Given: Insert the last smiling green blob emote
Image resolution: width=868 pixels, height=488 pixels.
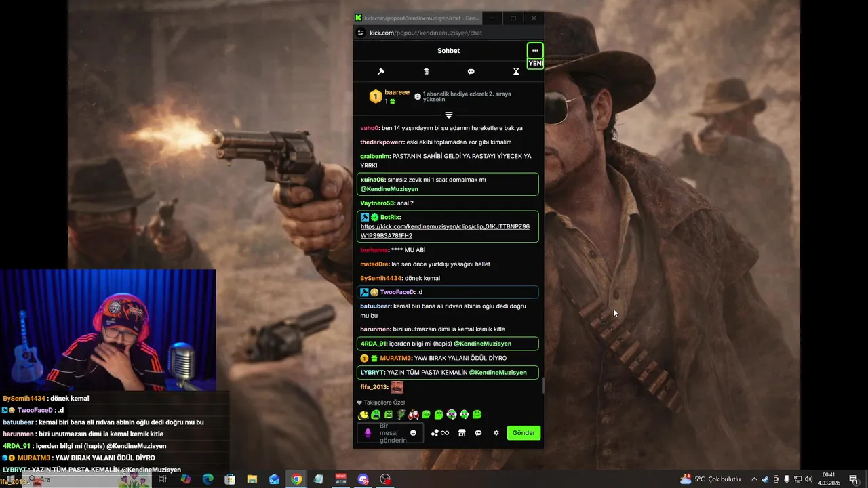Looking at the screenshot, I should tap(477, 414).
